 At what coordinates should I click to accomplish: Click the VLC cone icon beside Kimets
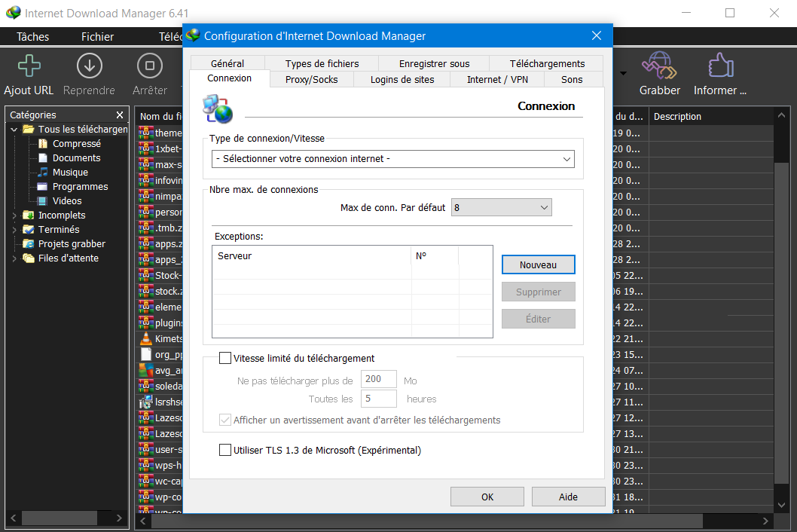[146, 339]
